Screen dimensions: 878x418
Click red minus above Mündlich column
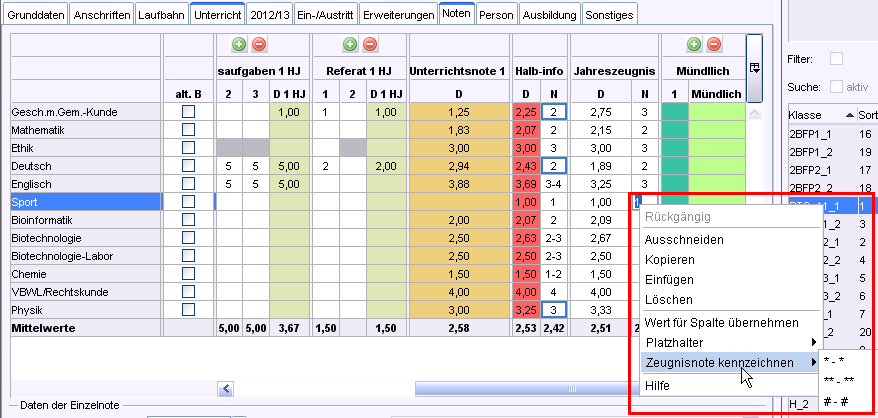[x=715, y=45]
